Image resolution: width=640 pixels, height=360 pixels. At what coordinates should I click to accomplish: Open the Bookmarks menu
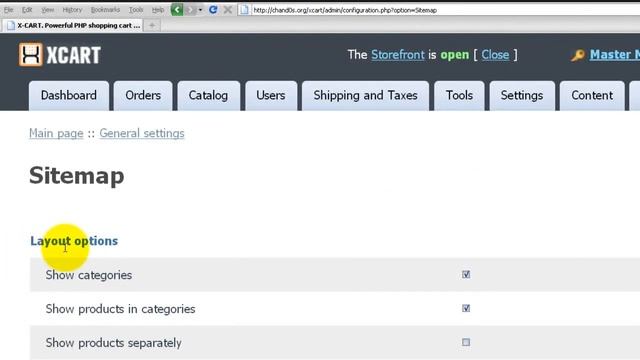tap(105, 10)
